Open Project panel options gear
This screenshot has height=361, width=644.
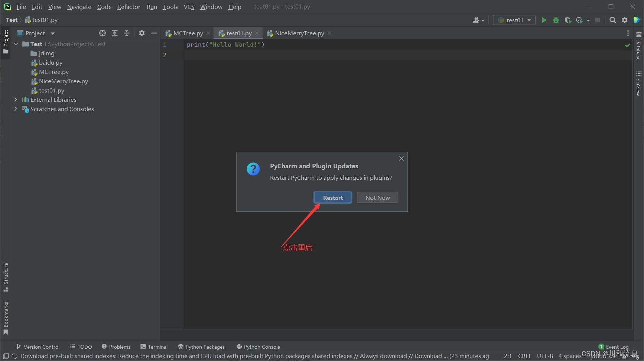(142, 33)
